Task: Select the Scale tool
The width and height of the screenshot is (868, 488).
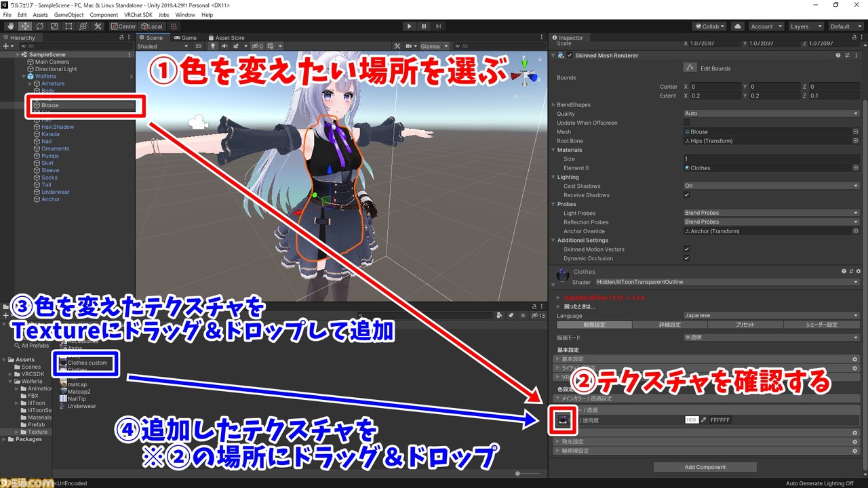Action: pos(54,26)
